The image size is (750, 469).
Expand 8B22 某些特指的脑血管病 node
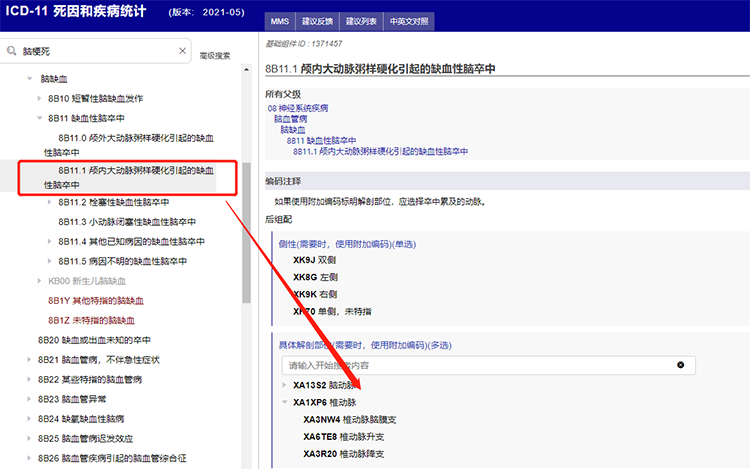(x=29, y=379)
